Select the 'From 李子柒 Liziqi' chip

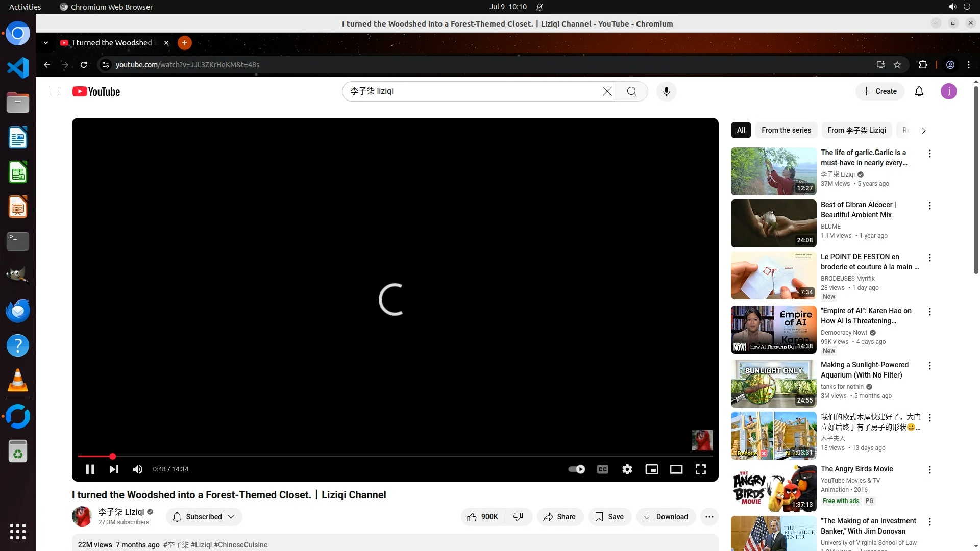point(856,130)
